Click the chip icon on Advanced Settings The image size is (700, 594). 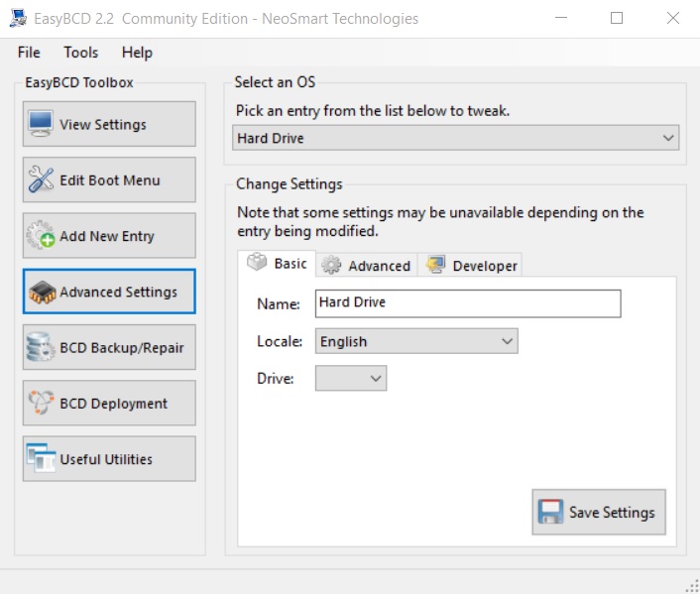tap(42, 293)
